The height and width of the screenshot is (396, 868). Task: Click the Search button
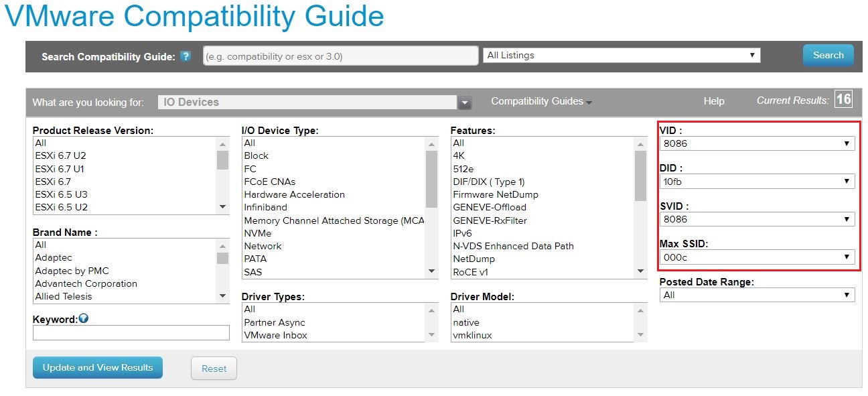coord(828,55)
